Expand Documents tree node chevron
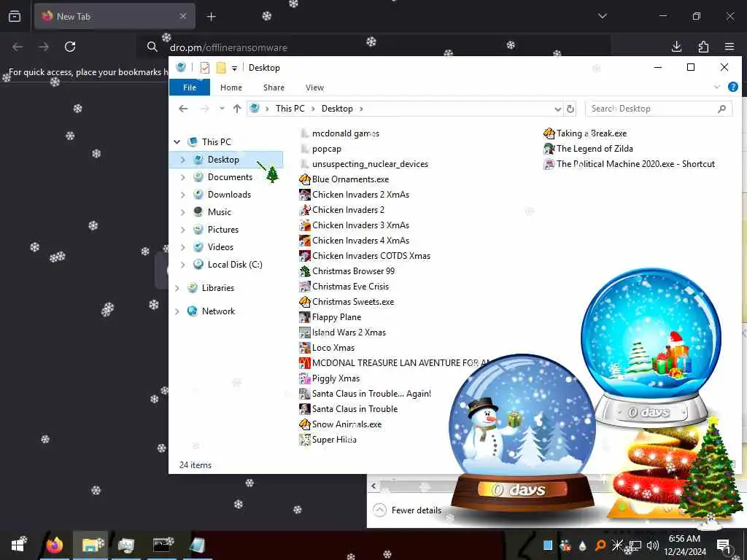The width and height of the screenshot is (747, 560). tap(183, 177)
